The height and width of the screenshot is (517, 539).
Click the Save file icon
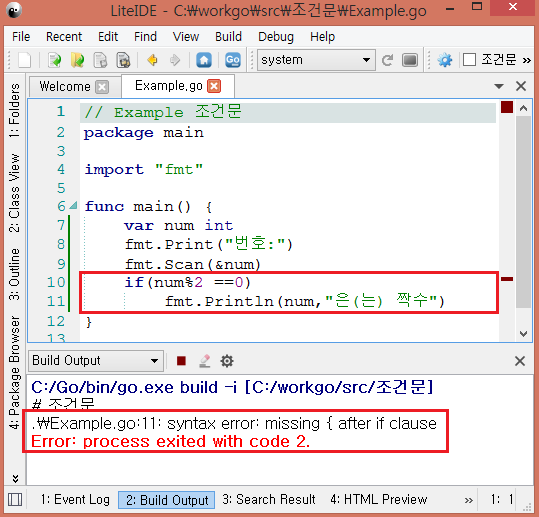(x=100, y=60)
